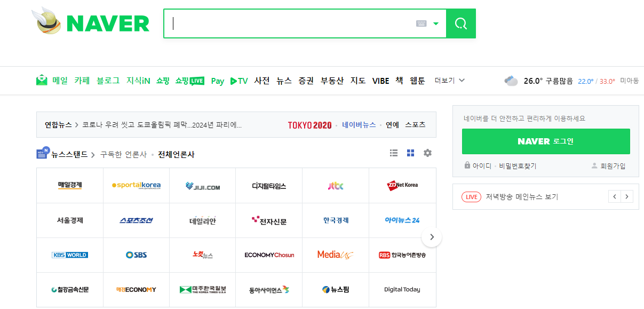Switch to 전체언론사 tab
The height and width of the screenshot is (309, 644).
176,155
